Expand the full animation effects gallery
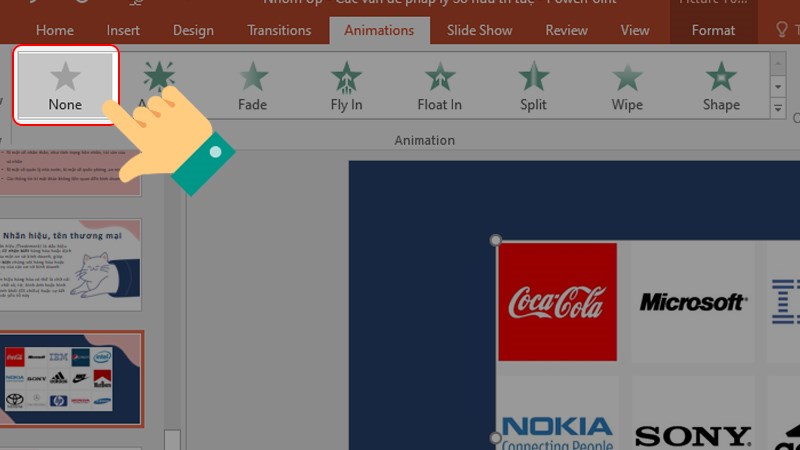 pyautogui.click(x=778, y=107)
